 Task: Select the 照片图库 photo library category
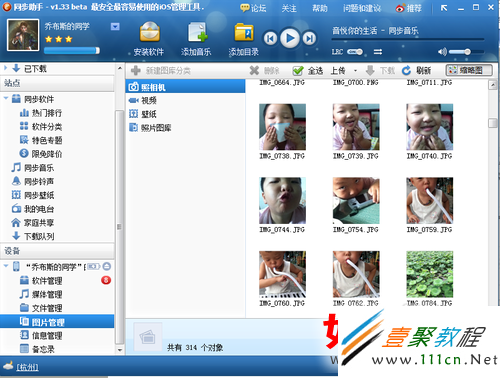(x=150, y=128)
